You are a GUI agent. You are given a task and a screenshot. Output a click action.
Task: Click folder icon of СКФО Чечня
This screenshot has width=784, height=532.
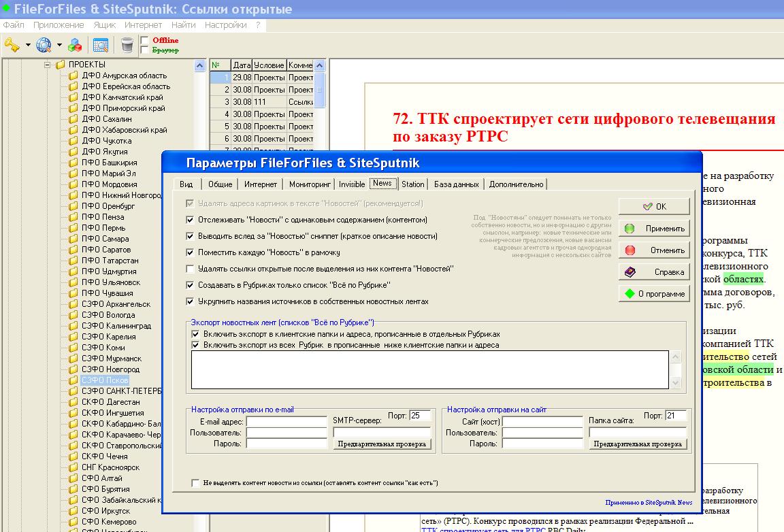point(73,456)
